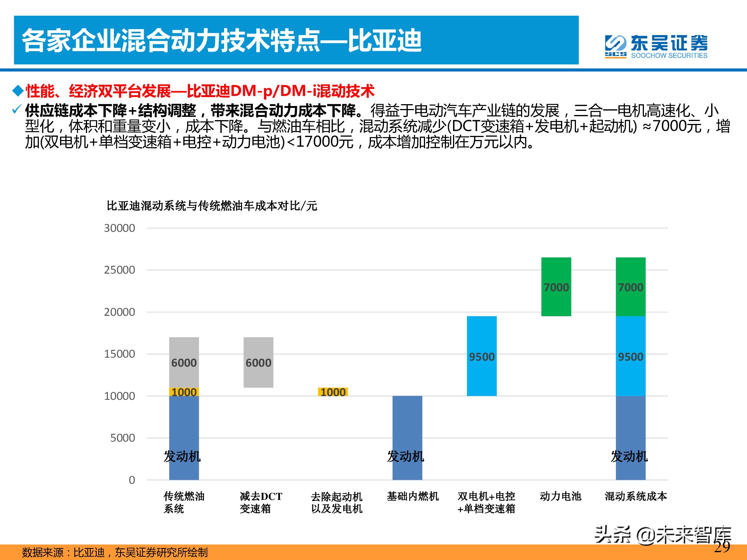
Task: Click the green 7000 segment of 混动系统成本
Action: coord(630,287)
